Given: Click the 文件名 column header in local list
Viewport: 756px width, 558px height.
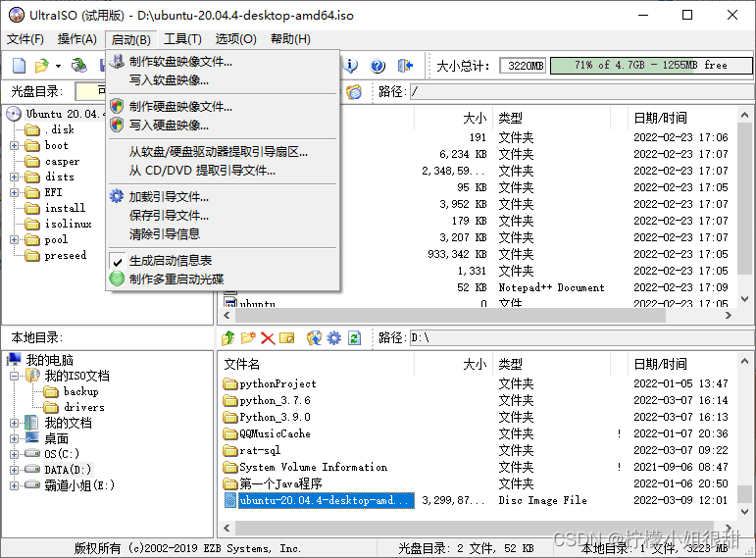Looking at the screenshot, I should pos(318,364).
